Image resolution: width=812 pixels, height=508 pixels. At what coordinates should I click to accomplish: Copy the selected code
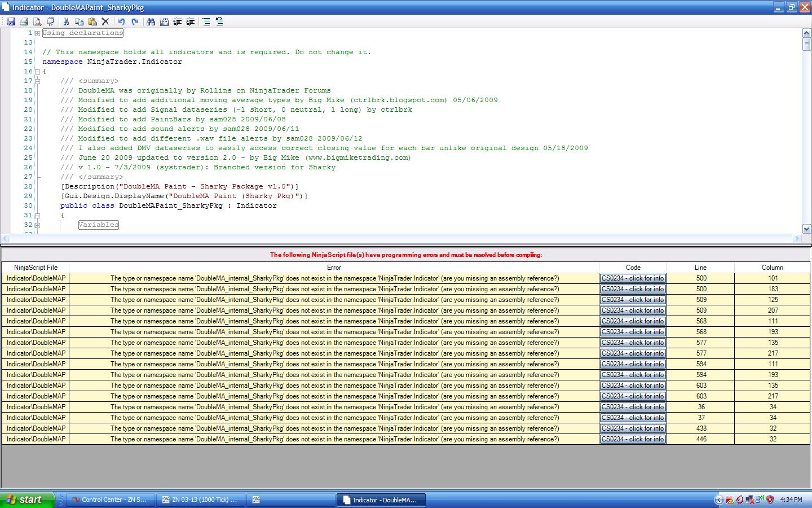click(80, 21)
